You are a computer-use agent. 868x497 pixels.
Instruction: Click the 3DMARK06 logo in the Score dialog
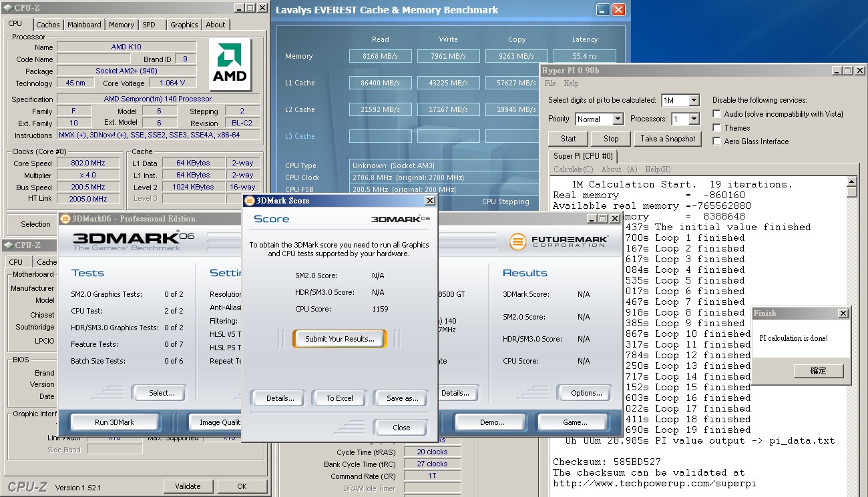coord(401,219)
